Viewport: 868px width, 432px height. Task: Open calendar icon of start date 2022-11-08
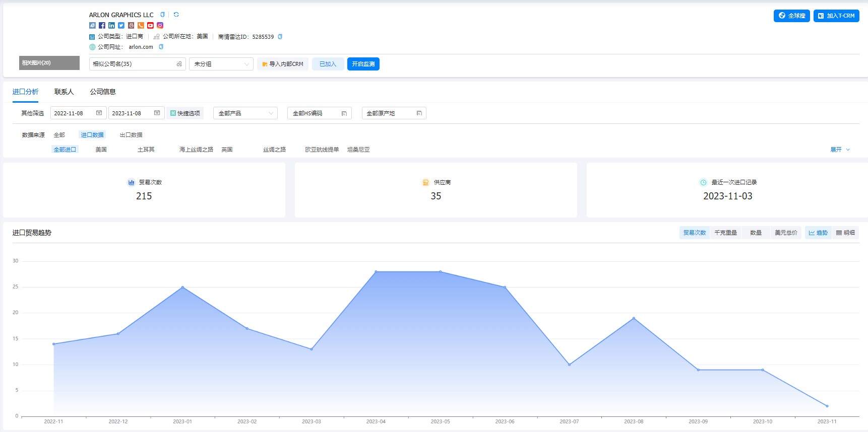(x=99, y=113)
